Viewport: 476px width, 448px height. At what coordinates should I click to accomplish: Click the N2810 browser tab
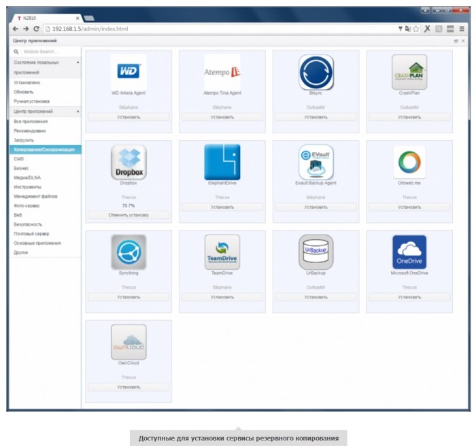[x=46, y=18]
